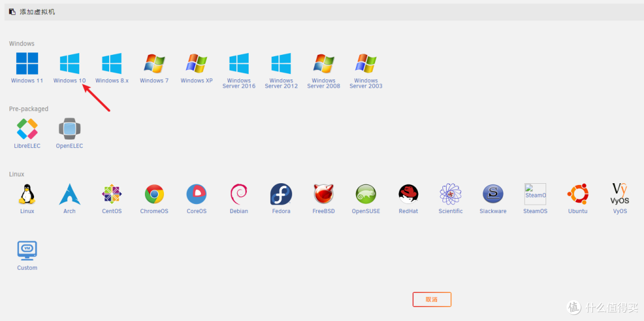Screen dimensions: 644x321
Task: Pick the CentOS icon
Action: coord(112,194)
